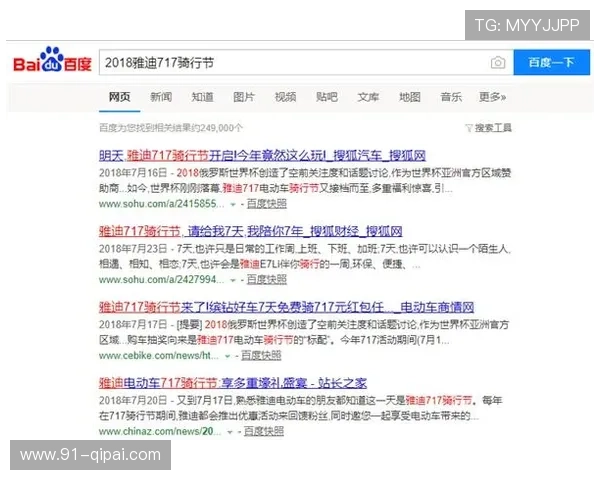Open the 知道 tab
Screen dimensions: 600x480
point(202,97)
